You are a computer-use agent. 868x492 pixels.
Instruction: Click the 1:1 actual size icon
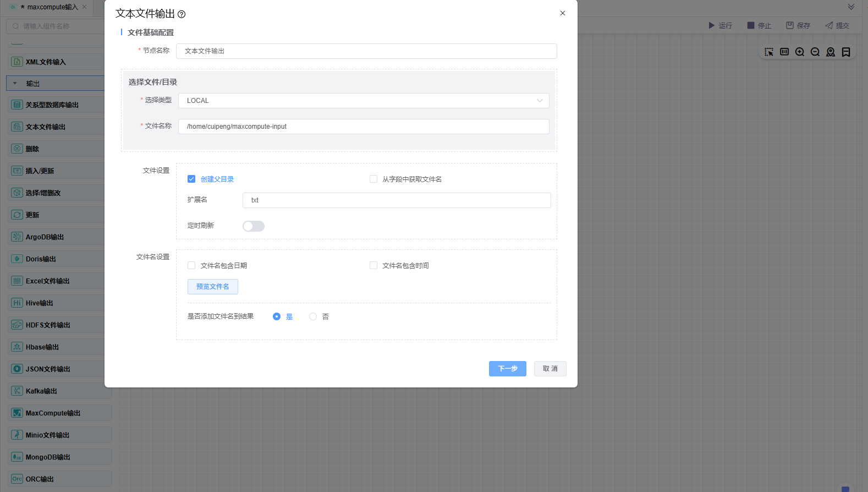tap(784, 52)
